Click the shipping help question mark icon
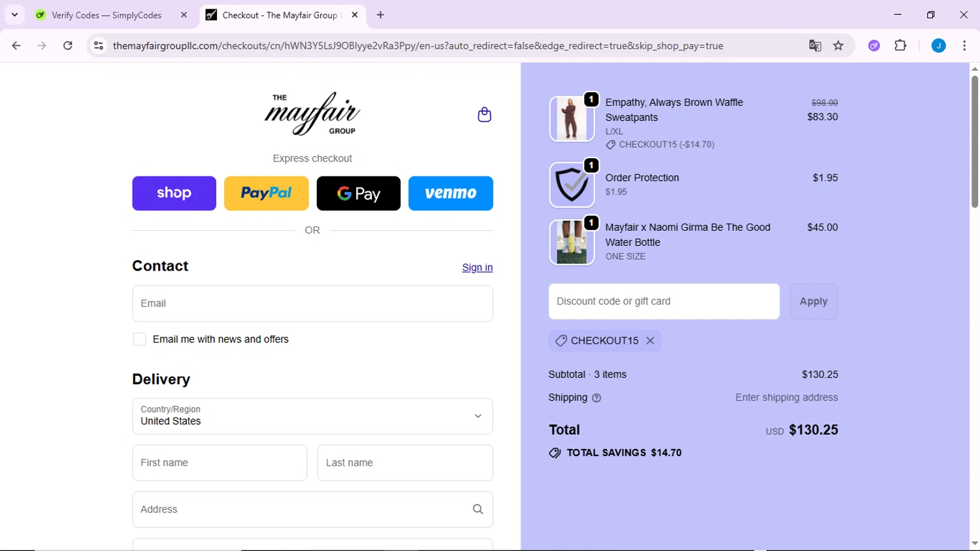The image size is (980, 551). click(596, 398)
